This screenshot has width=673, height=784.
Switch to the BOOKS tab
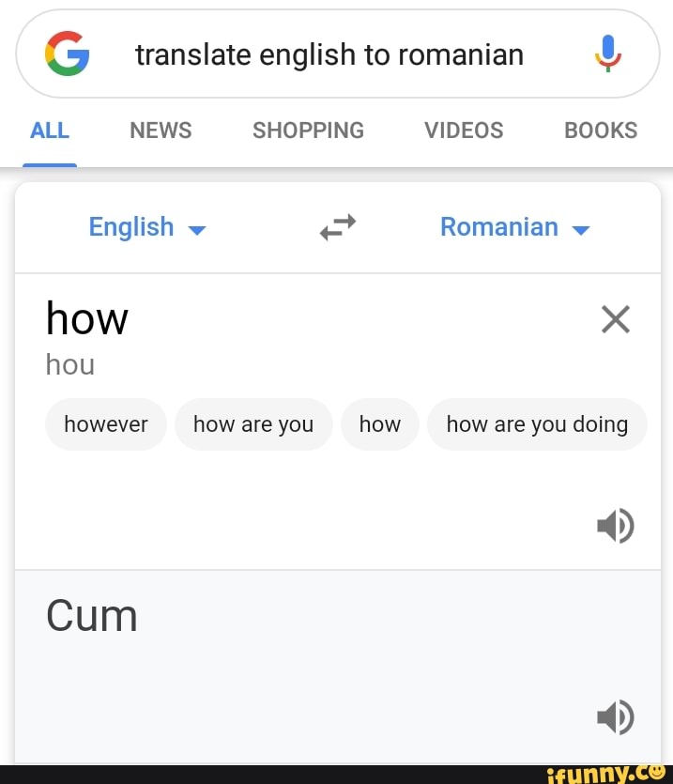click(600, 131)
